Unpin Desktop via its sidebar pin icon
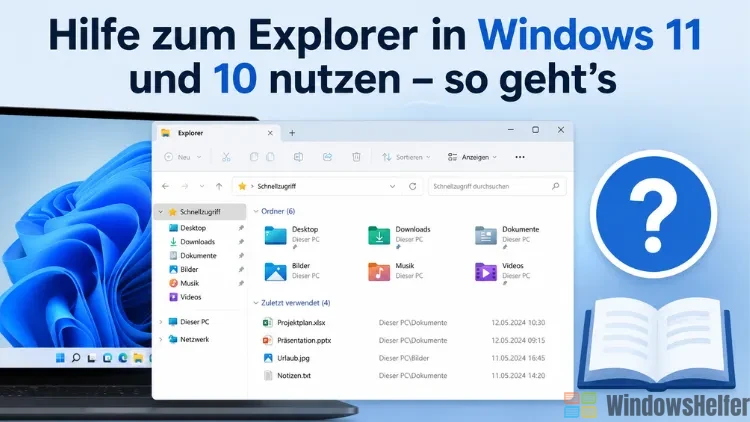This screenshot has height=422, width=750. [x=241, y=228]
